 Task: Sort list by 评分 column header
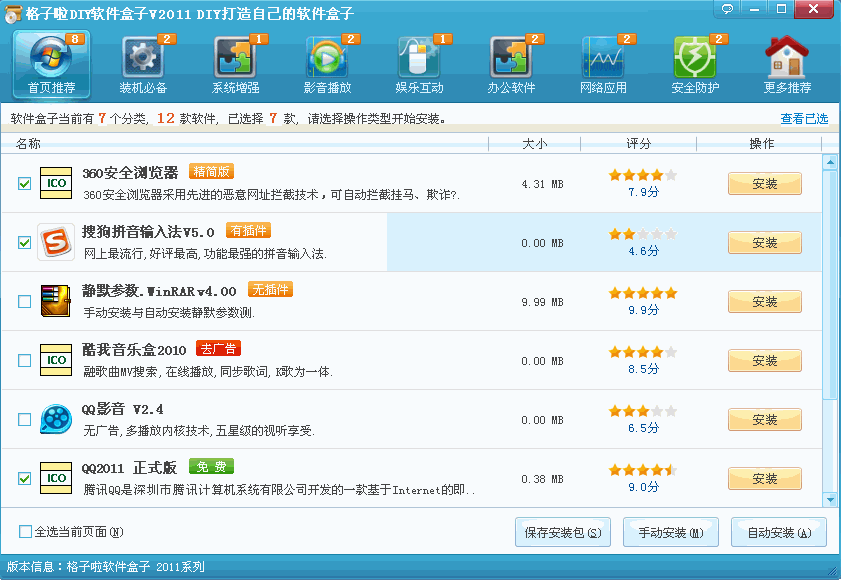click(638, 144)
